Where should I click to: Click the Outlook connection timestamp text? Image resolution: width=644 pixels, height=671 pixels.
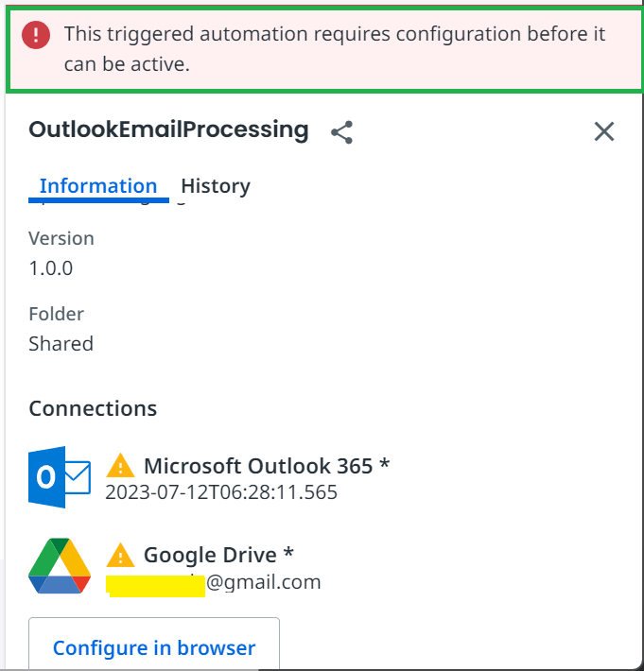221,492
